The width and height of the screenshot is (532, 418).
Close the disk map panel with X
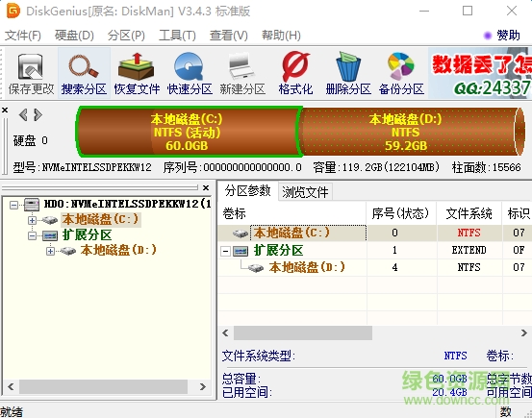(5, 111)
